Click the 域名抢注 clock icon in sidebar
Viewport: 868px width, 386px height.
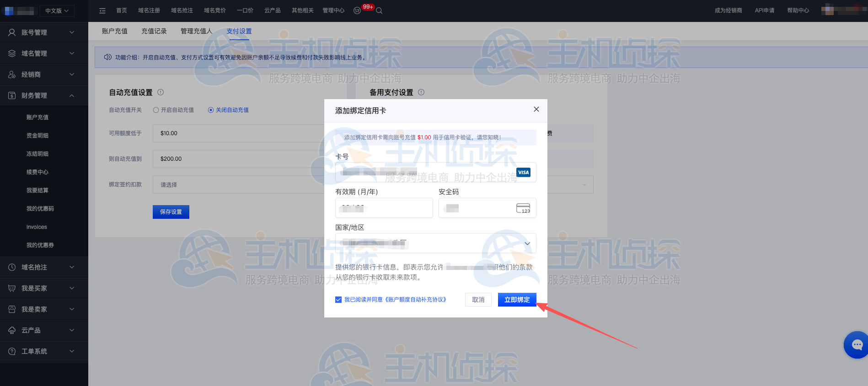coord(12,267)
